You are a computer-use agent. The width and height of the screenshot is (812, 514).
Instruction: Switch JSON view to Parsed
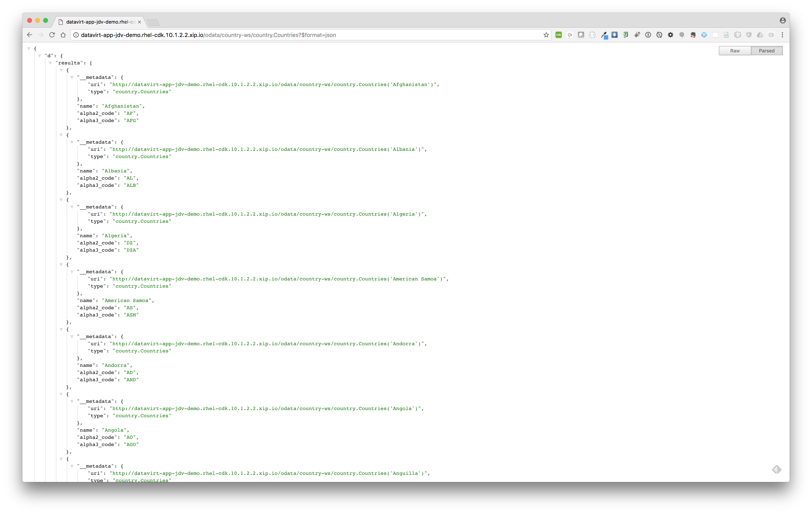[x=766, y=51]
